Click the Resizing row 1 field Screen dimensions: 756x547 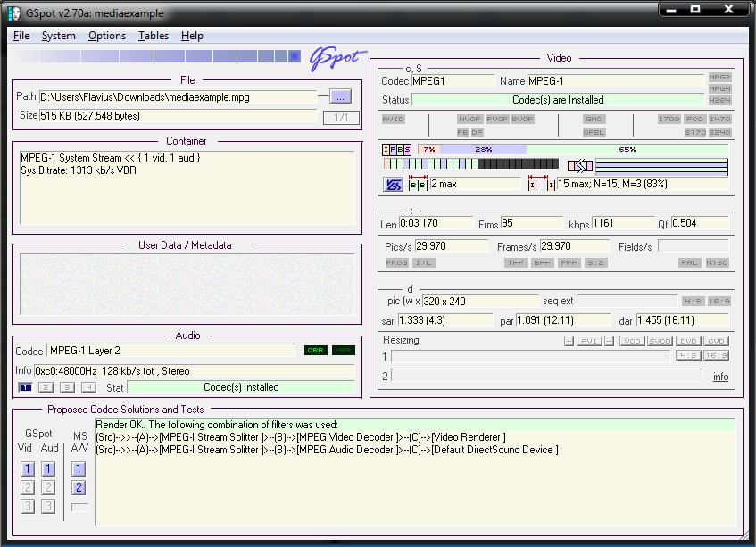tap(531, 357)
